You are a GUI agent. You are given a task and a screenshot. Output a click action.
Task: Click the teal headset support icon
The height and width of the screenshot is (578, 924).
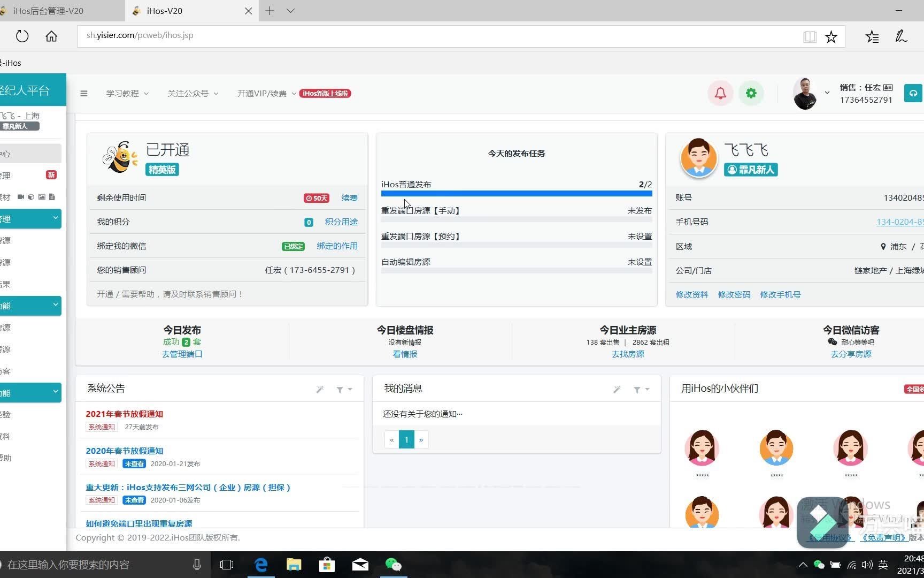coord(913,93)
